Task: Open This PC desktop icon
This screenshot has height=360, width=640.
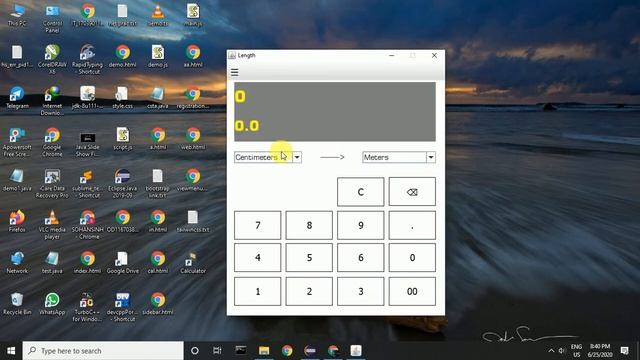Action: coord(17,16)
